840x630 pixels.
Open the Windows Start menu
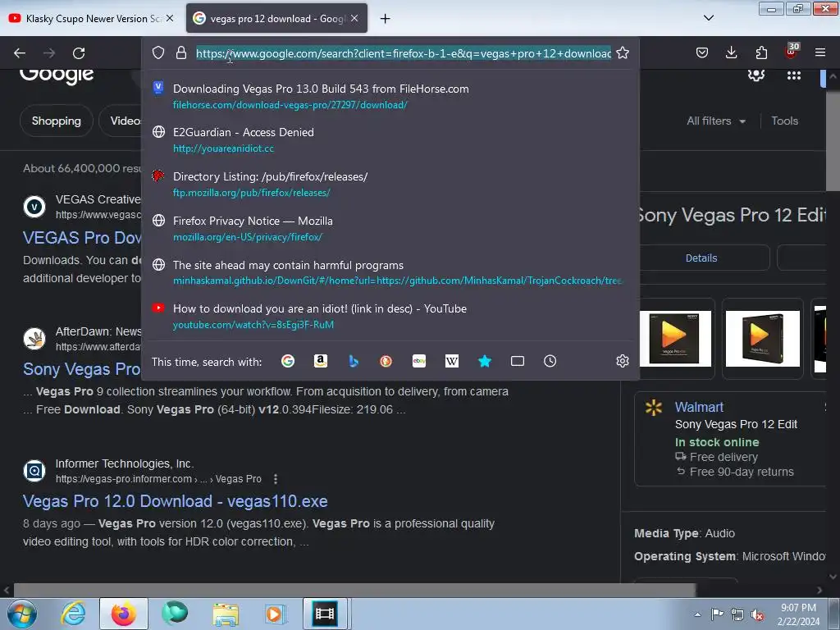click(x=21, y=614)
